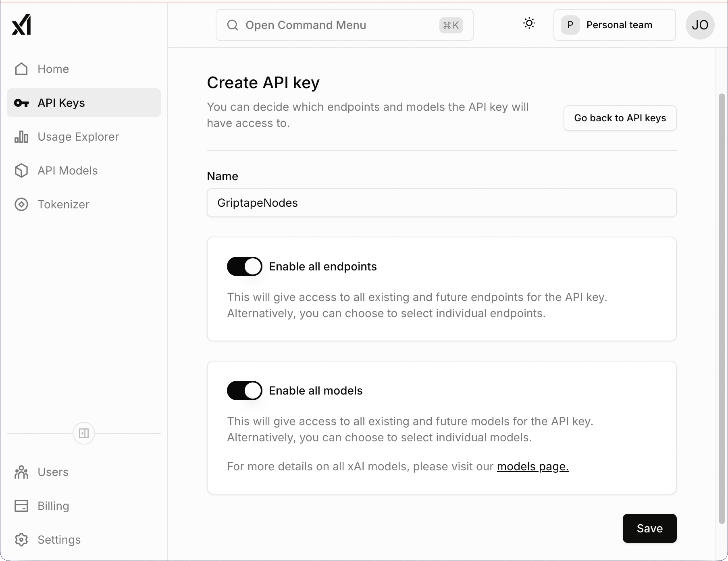This screenshot has width=728, height=561.
Task: Open API Keys in the sidebar
Action: click(84, 103)
